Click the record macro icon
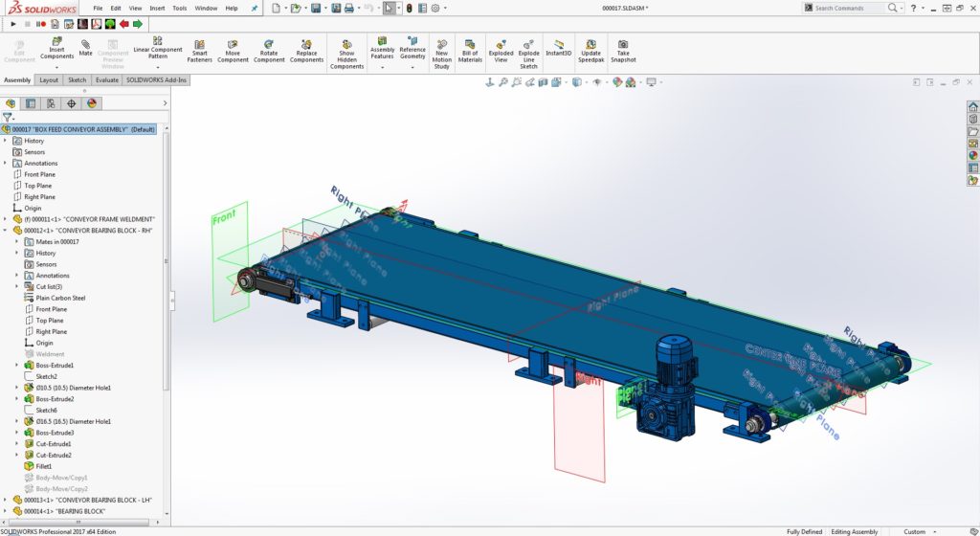Screen dimensions: 980x536 pyautogui.click(x=40, y=24)
